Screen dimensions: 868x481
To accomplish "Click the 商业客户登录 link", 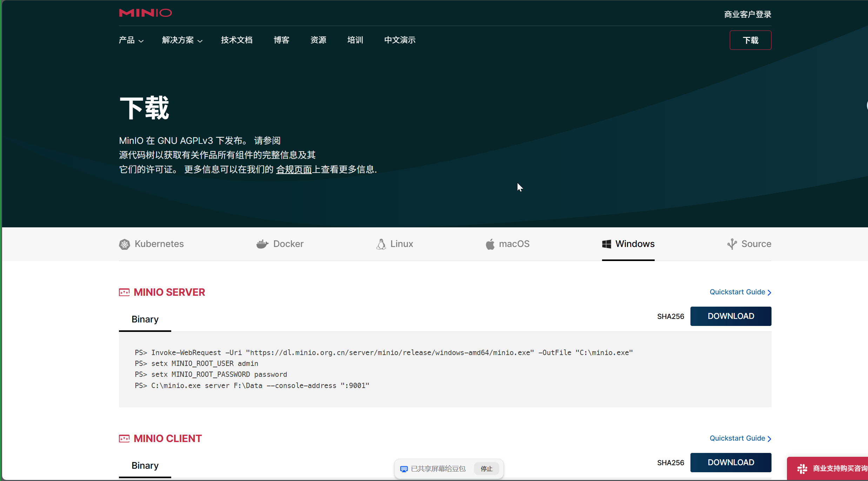I will coord(748,14).
